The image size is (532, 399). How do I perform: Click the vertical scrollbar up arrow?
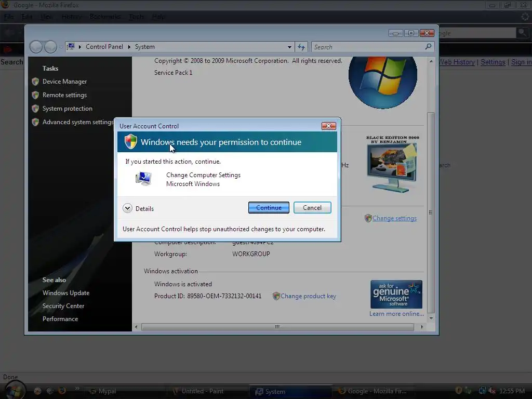pyautogui.click(x=431, y=61)
